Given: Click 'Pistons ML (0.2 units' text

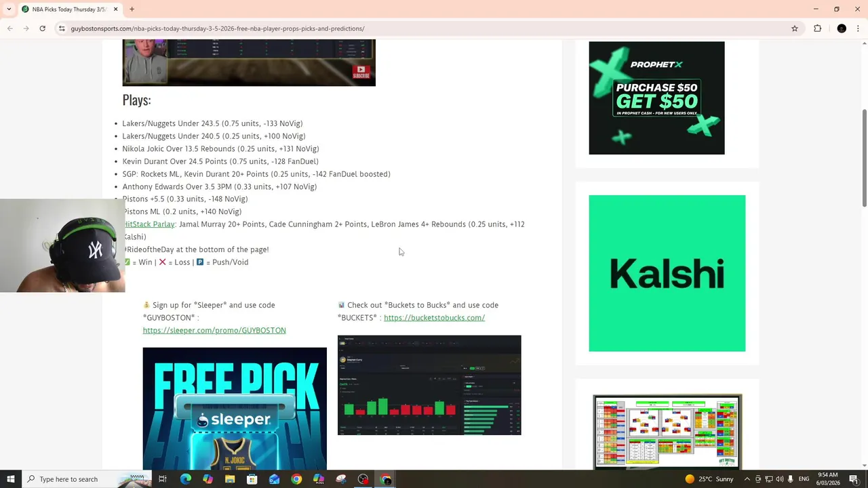Looking at the screenshot, I should click(x=182, y=211).
